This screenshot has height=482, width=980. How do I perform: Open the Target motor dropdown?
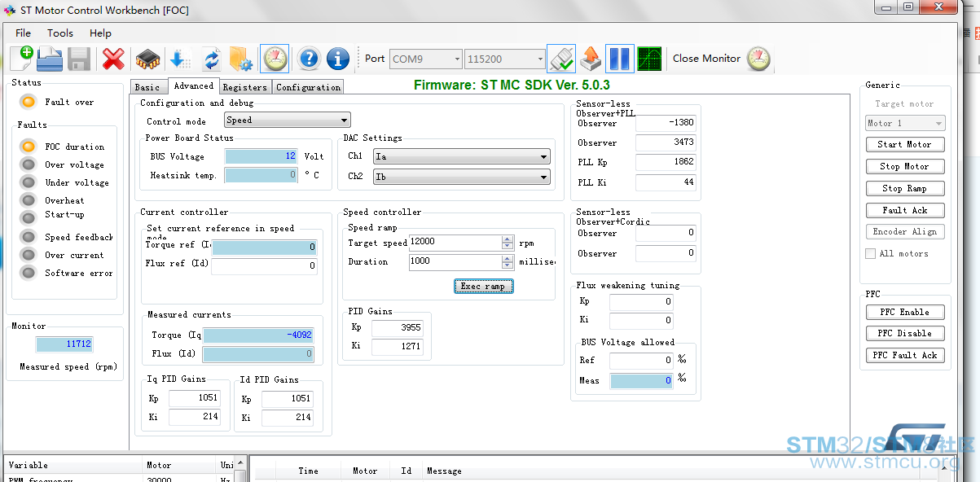click(x=905, y=123)
